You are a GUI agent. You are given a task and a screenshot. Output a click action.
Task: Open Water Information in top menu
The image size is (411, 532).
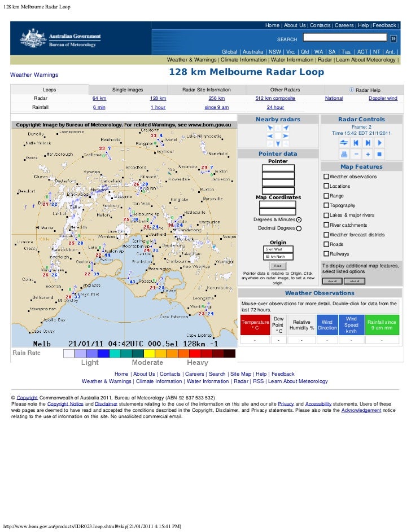click(x=292, y=60)
